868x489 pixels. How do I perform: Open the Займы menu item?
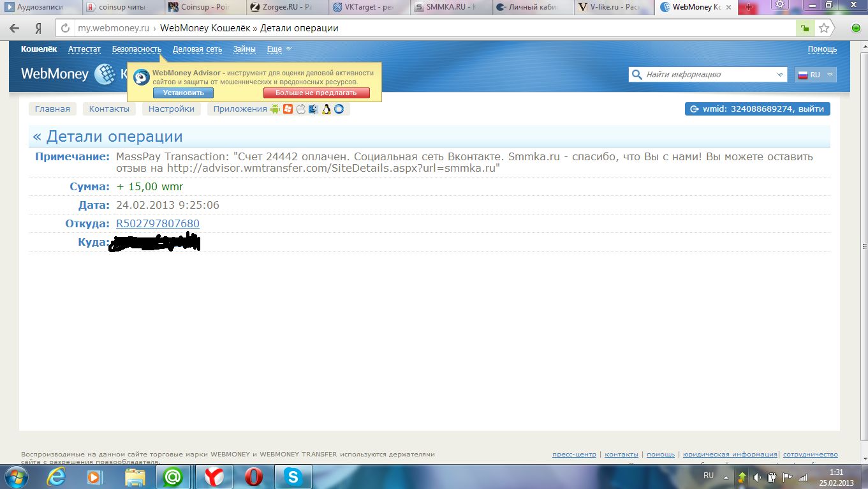point(244,49)
